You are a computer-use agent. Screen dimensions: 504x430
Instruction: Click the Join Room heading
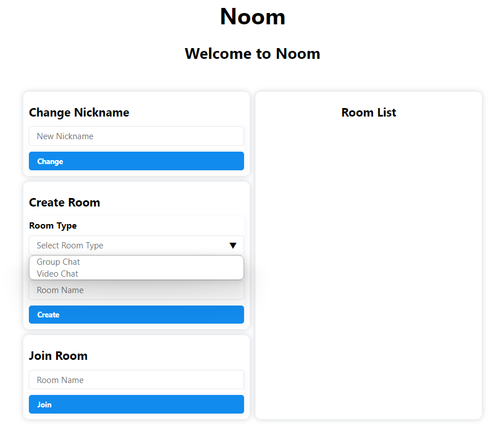pyautogui.click(x=58, y=356)
